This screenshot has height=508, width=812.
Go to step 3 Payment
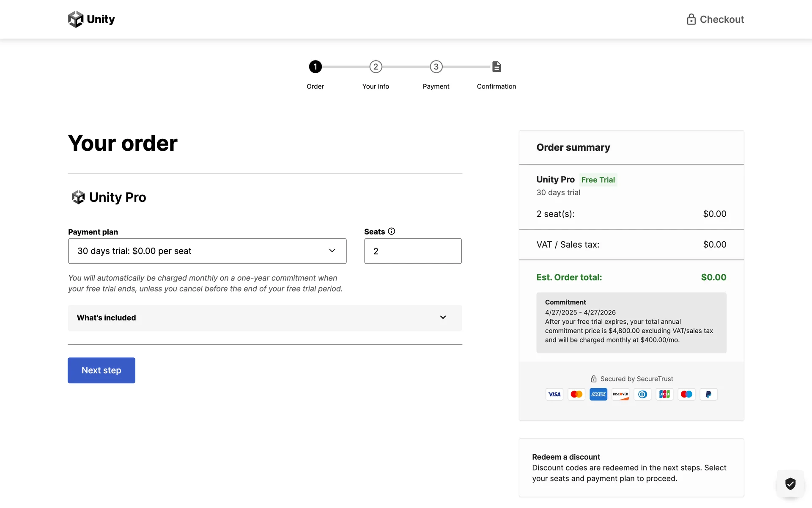click(x=436, y=67)
